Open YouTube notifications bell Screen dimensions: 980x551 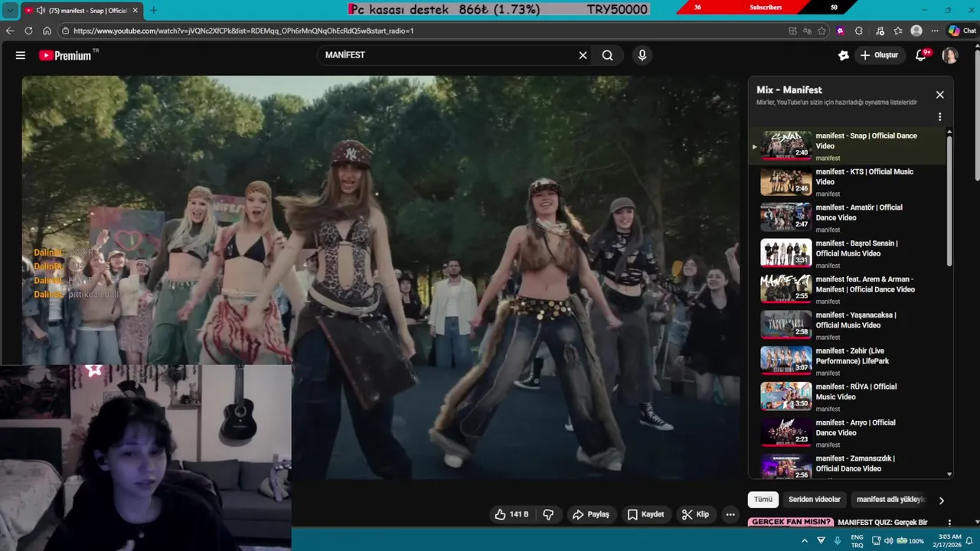click(x=921, y=55)
